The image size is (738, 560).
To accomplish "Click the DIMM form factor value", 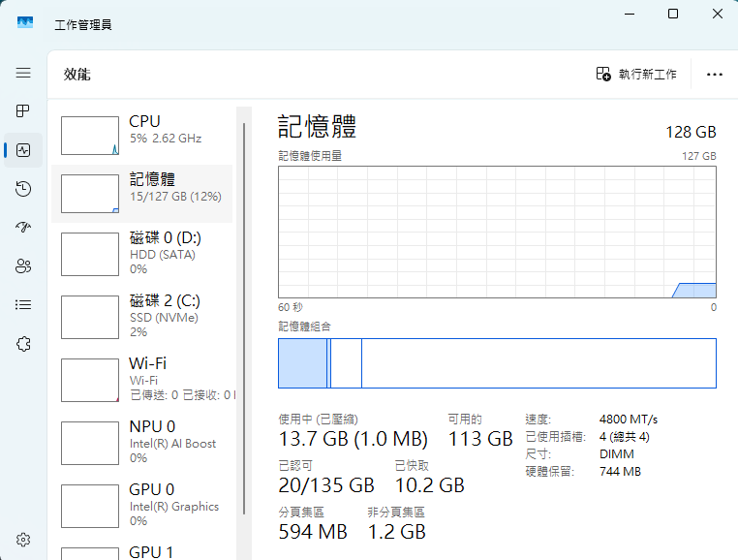I will coord(617,454).
